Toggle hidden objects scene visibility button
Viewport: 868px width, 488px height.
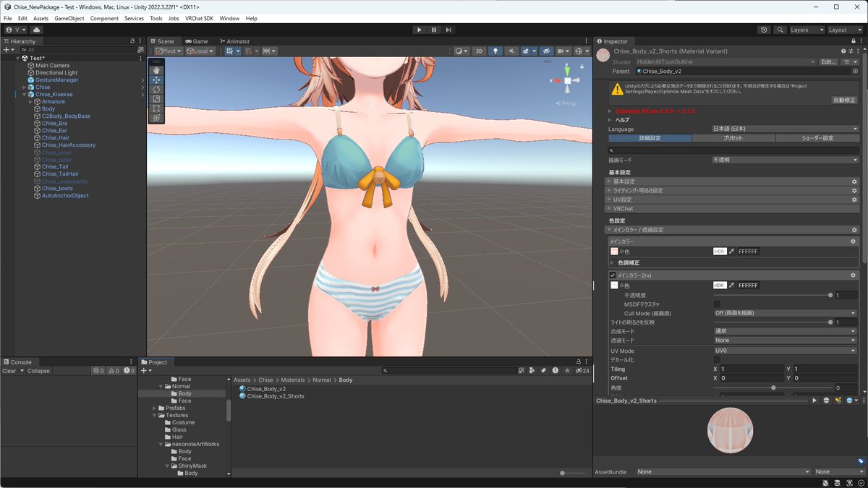click(x=547, y=51)
